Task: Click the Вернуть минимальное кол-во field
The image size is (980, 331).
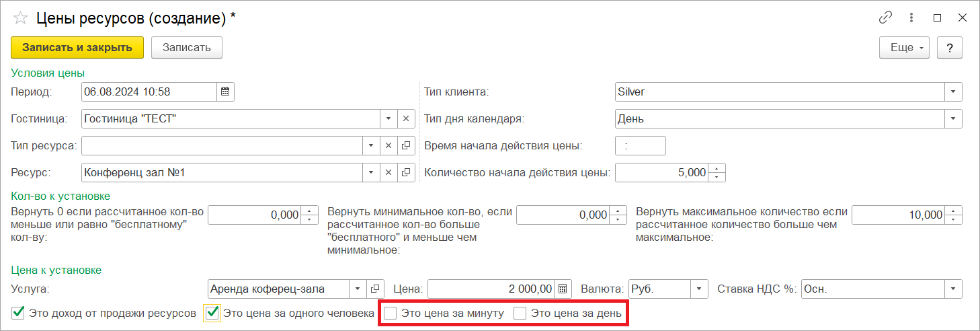Action: 563,215
